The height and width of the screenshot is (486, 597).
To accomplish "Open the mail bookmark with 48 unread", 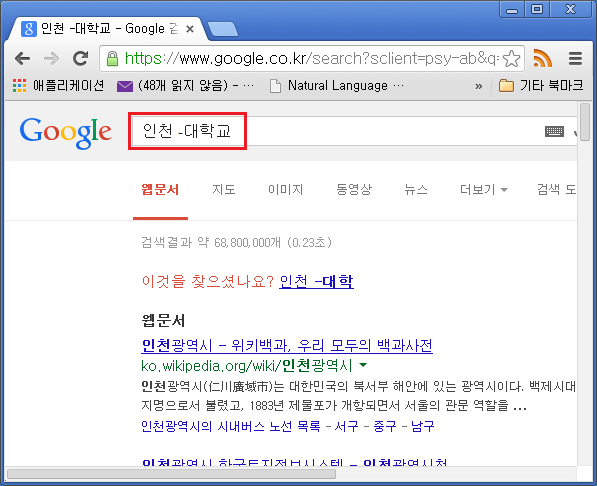I will tap(185, 86).
